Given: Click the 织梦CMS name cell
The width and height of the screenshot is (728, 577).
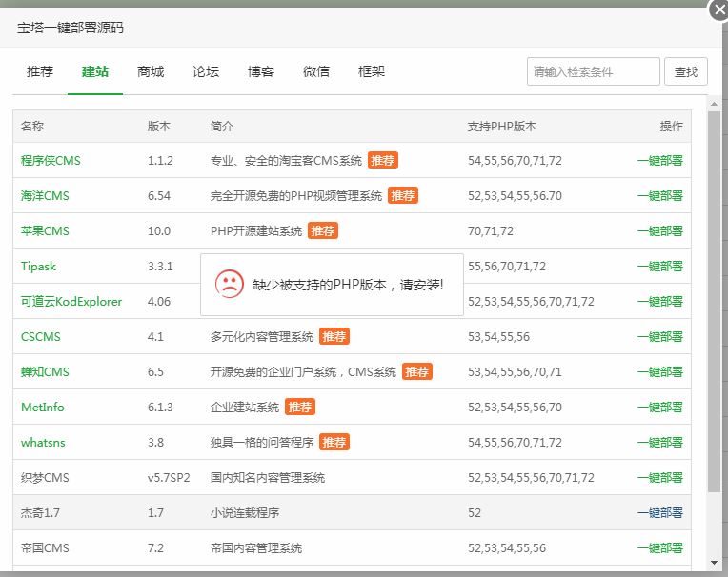Looking at the screenshot, I should tap(45, 478).
